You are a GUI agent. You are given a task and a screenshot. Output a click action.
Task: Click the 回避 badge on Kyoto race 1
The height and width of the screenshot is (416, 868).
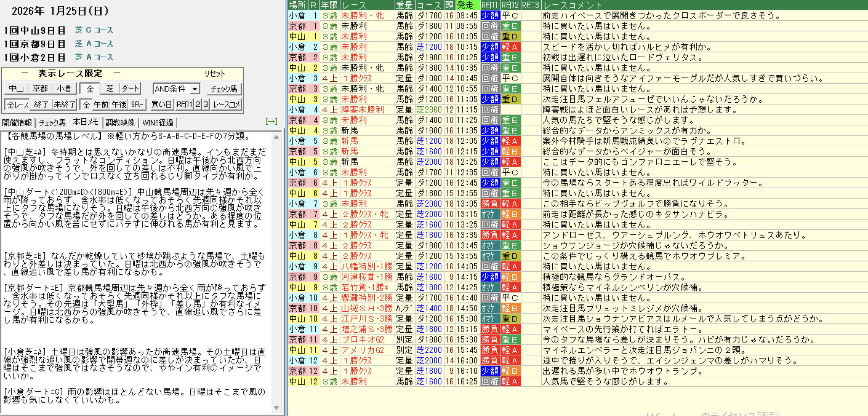tap(490, 26)
